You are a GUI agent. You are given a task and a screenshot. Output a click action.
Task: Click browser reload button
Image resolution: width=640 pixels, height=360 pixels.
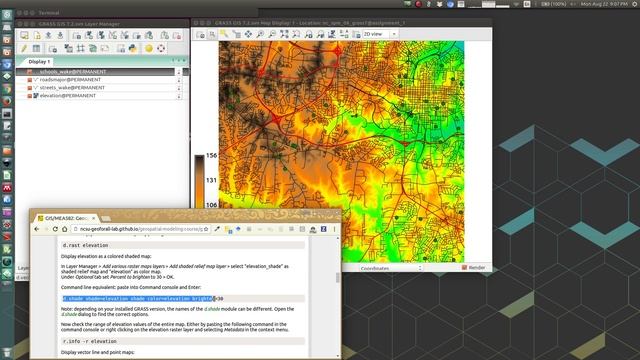(x=55, y=229)
